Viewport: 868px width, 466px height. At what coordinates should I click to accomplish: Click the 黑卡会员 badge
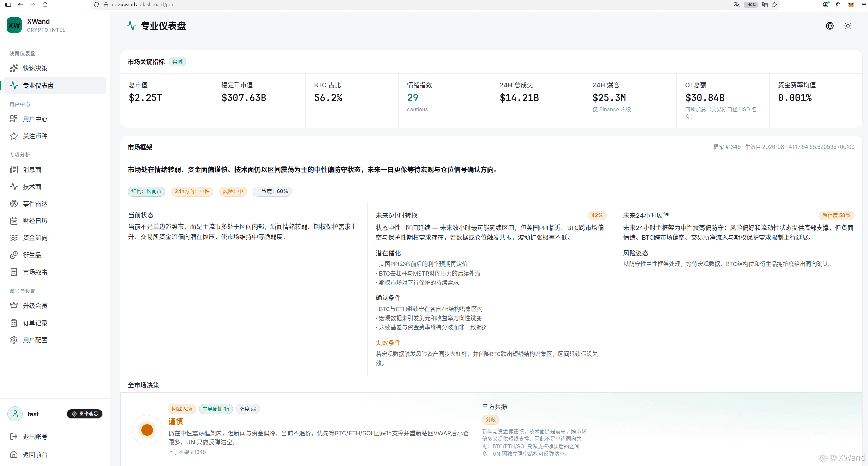click(x=84, y=414)
